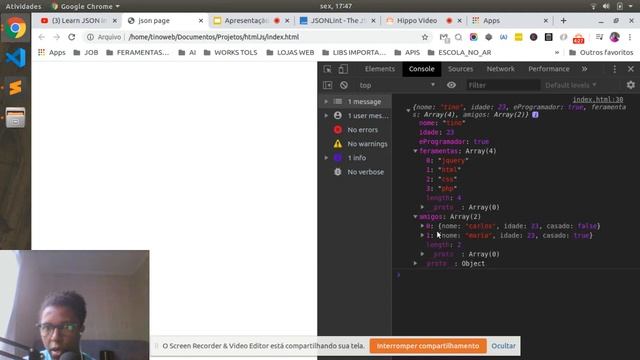Open the top JavaScript context dropdown
The height and width of the screenshot is (360, 640).
(x=396, y=85)
